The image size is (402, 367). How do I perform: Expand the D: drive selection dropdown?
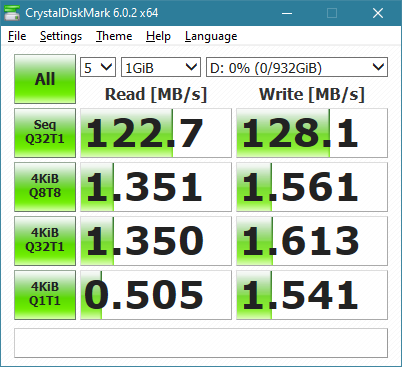[297, 67]
